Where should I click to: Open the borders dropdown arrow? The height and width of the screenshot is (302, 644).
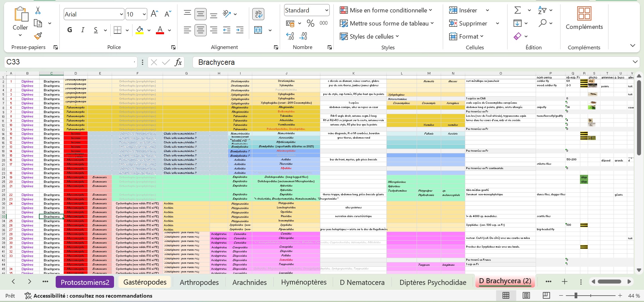127,30
